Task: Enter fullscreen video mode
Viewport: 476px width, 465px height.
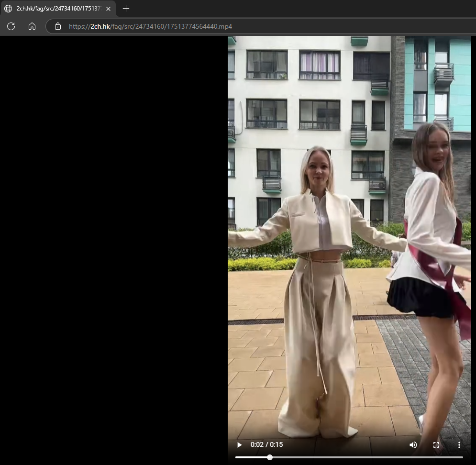Action: tap(436, 444)
